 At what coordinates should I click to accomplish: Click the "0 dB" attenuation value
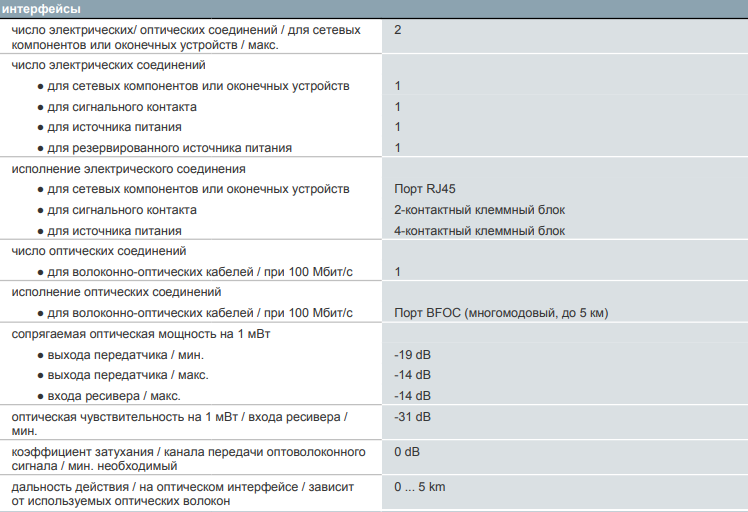click(407, 451)
